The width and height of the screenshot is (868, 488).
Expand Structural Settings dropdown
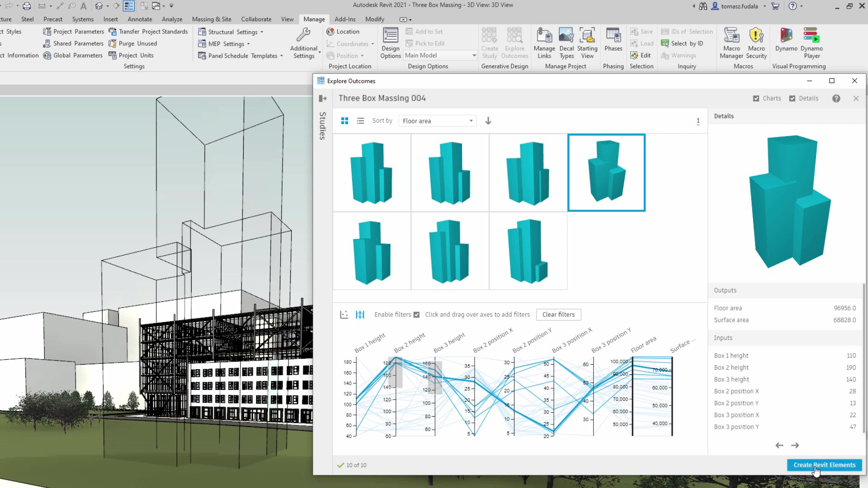pos(261,32)
